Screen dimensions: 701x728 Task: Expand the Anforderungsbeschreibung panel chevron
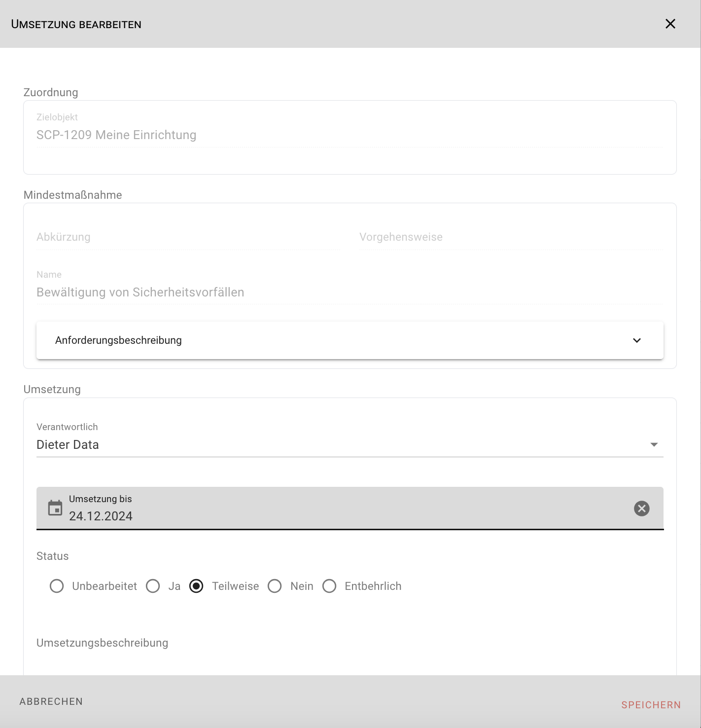click(x=636, y=340)
